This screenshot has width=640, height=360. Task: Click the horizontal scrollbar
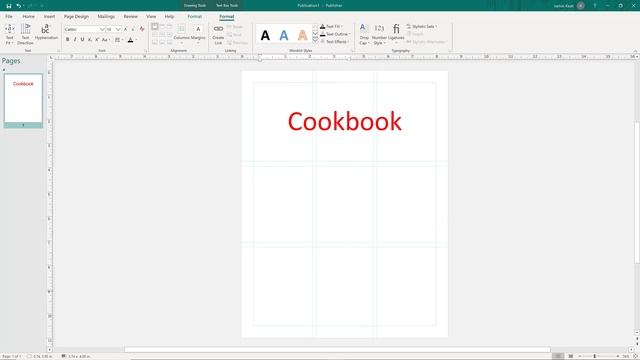point(338,350)
